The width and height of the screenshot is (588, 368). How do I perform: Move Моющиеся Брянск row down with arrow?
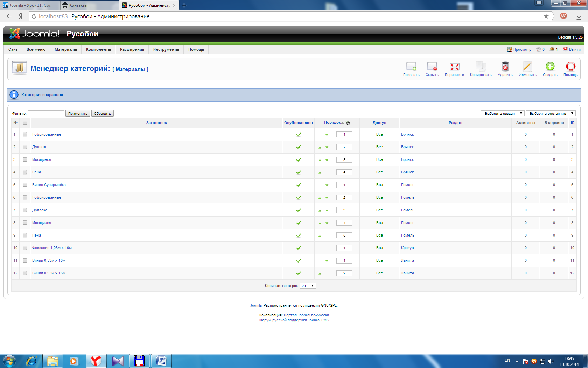click(327, 160)
